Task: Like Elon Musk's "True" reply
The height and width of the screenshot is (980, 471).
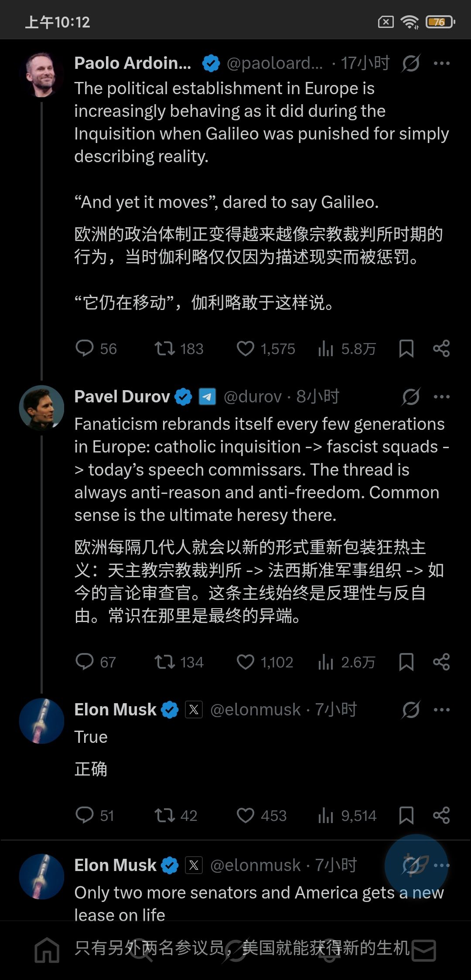Action: point(246,815)
